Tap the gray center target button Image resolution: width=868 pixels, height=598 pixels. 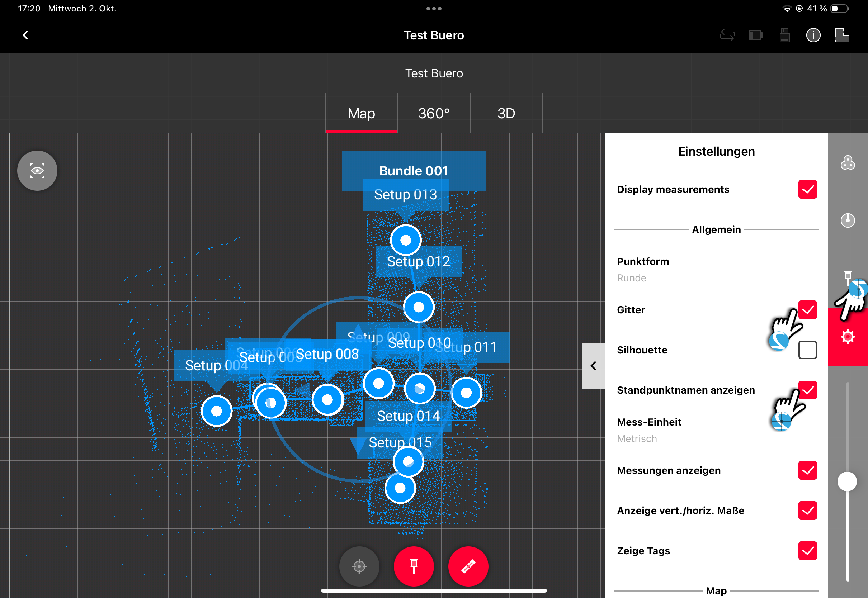point(359,566)
